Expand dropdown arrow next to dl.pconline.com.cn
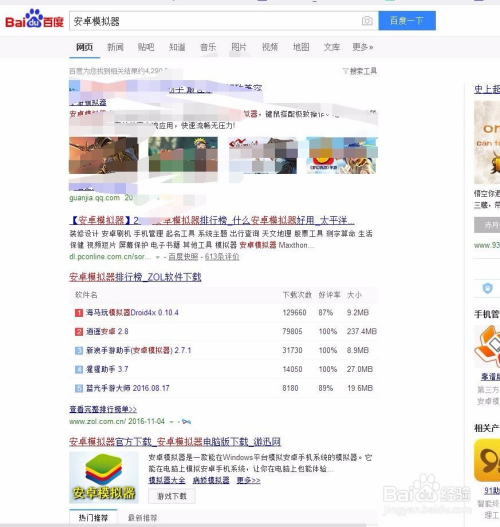500x527 pixels. pos(157,257)
